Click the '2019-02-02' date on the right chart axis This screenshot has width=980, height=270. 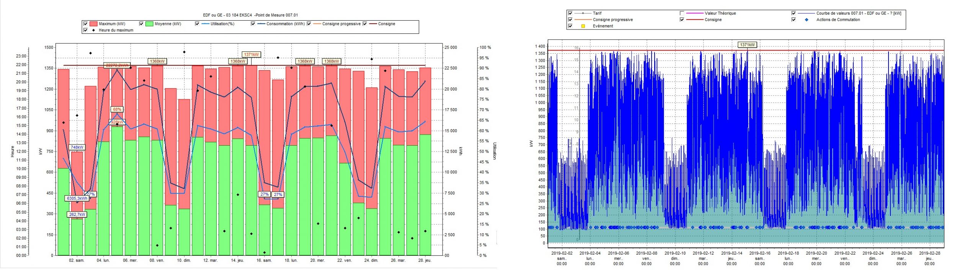pos(562,253)
